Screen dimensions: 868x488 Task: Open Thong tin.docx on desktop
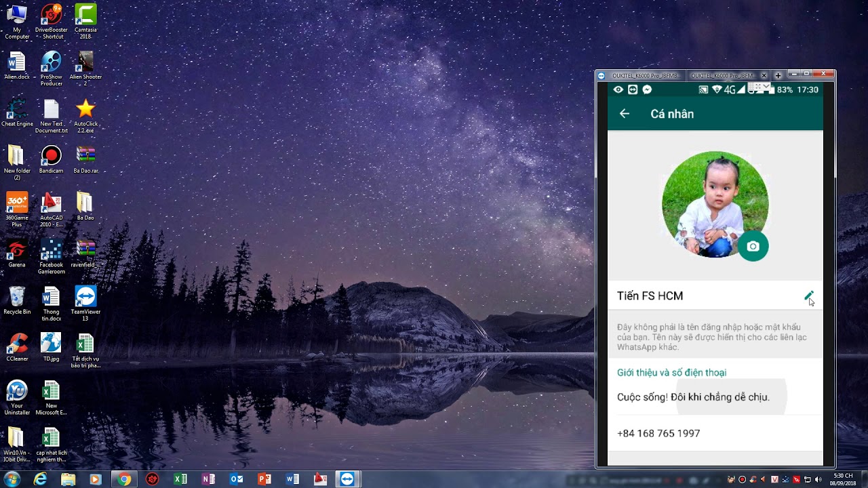point(52,304)
